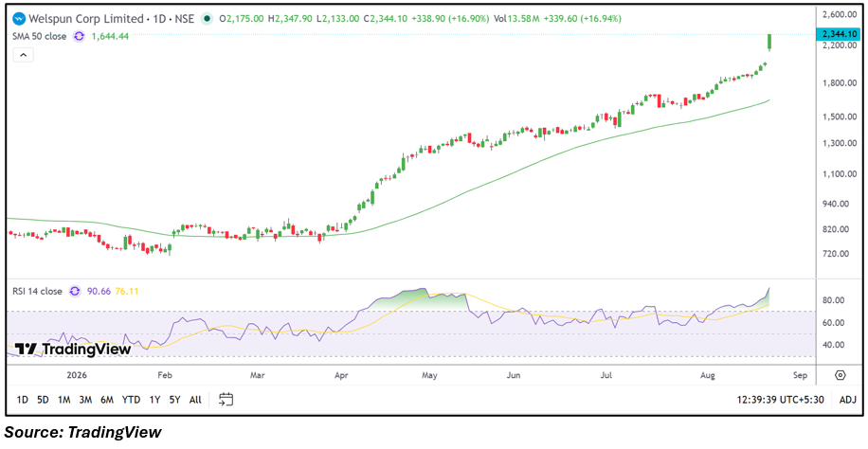Screen dimensions: 868x449
Task: Click the opening value O2,175.00
Action: 242,19
